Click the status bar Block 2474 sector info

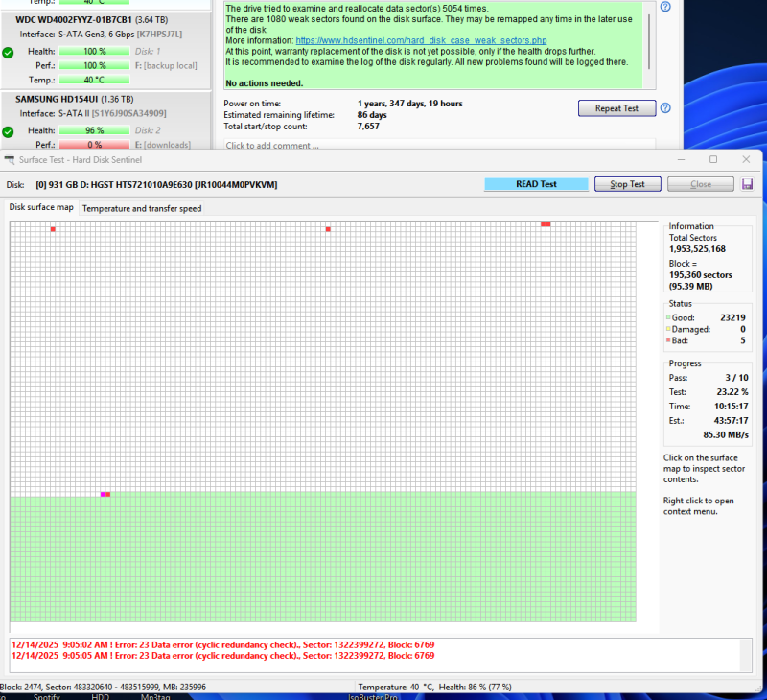pos(104,687)
